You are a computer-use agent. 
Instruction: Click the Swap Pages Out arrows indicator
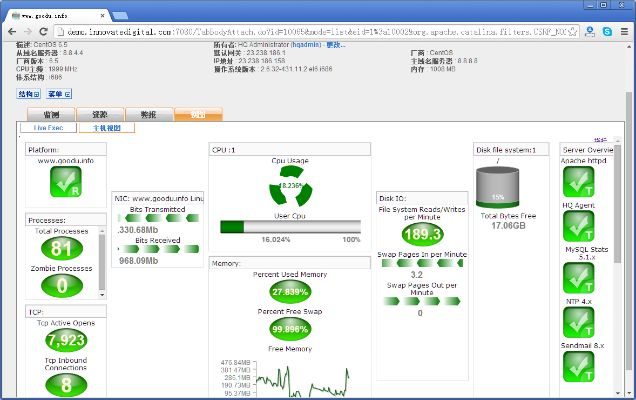422,301
